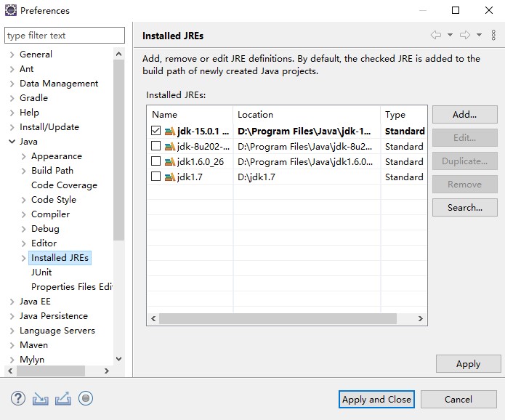Select the Language Servers category

[57, 331]
